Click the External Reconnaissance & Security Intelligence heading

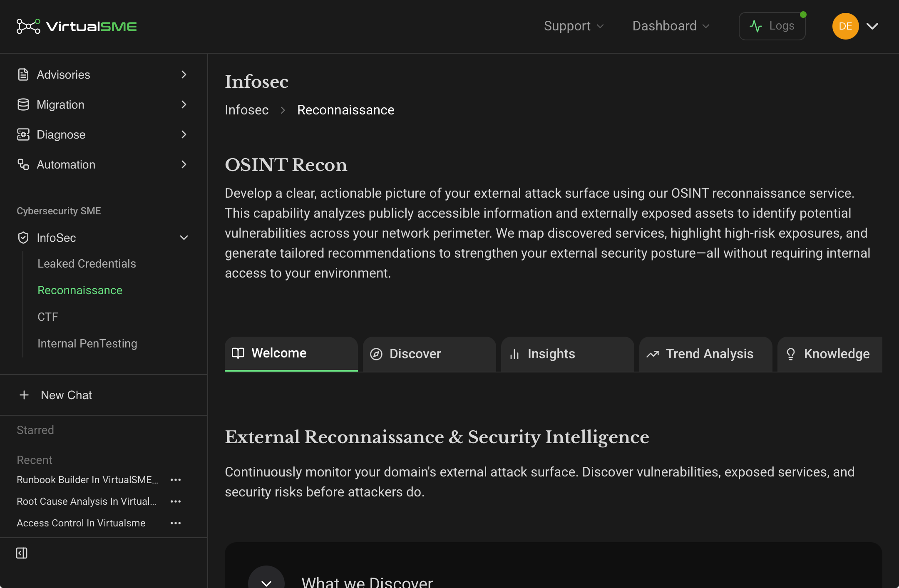coord(437,437)
